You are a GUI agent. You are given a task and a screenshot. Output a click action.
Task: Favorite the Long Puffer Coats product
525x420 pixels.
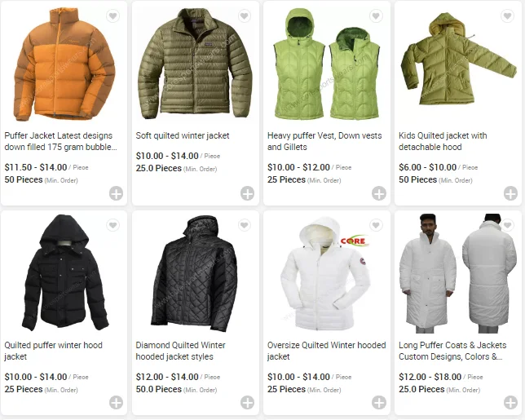coord(508,225)
